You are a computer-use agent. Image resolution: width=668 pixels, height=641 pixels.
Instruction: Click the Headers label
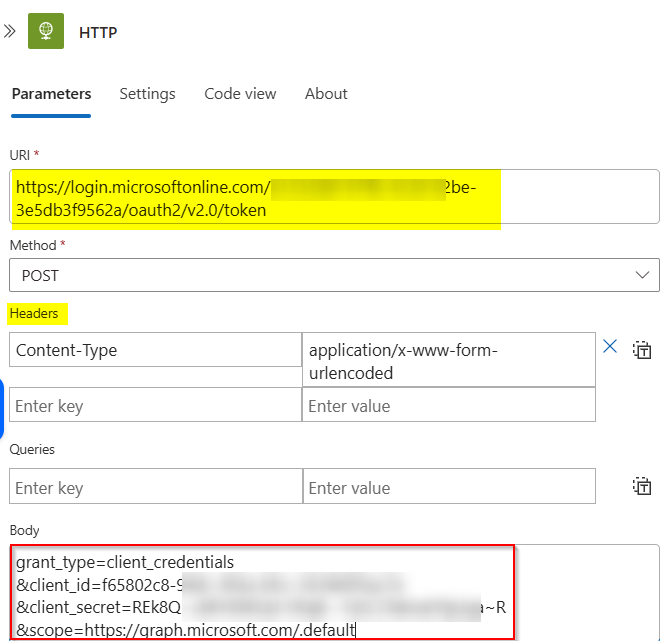tap(34, 313)
